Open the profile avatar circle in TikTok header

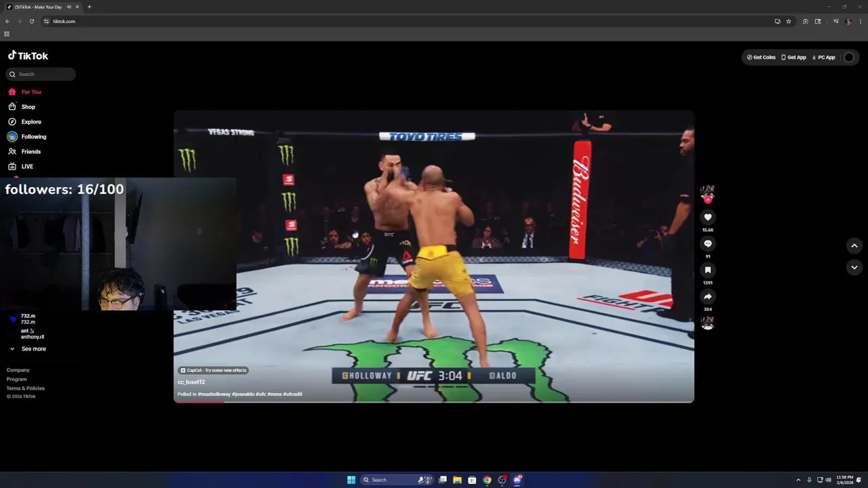(849, 57)
